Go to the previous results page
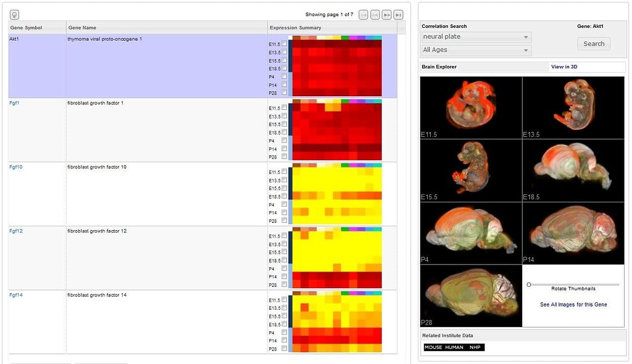This screenshot has width=632, height=364. tap(375, 15)
